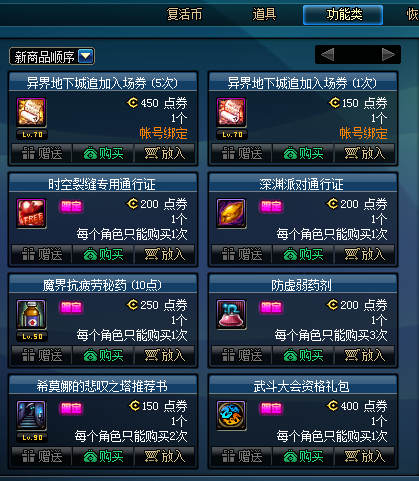
Task: Buy 深渊派对通行证 with 购买 button
Action: (x=303, y=255)
